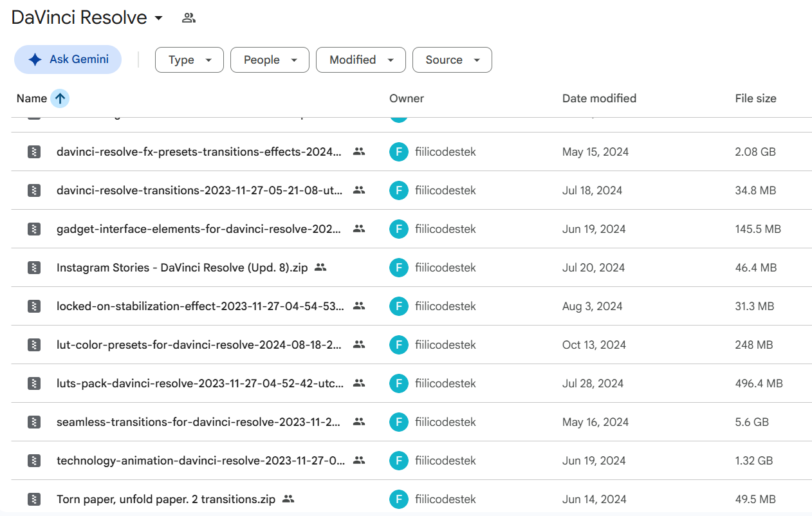Screen dimensions: 812x516
Task: Select locked-on-stabilization-effect file name
Action: (x=200, y=306)
